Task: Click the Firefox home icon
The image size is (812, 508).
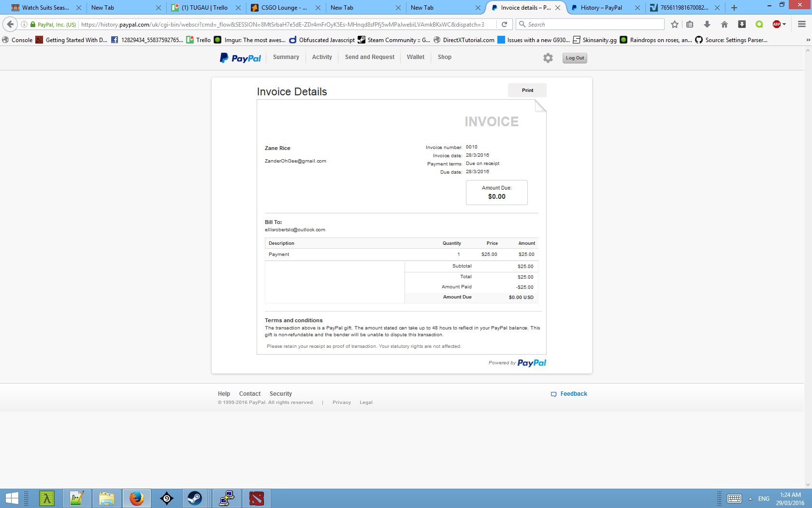Action: pos(724,24)
